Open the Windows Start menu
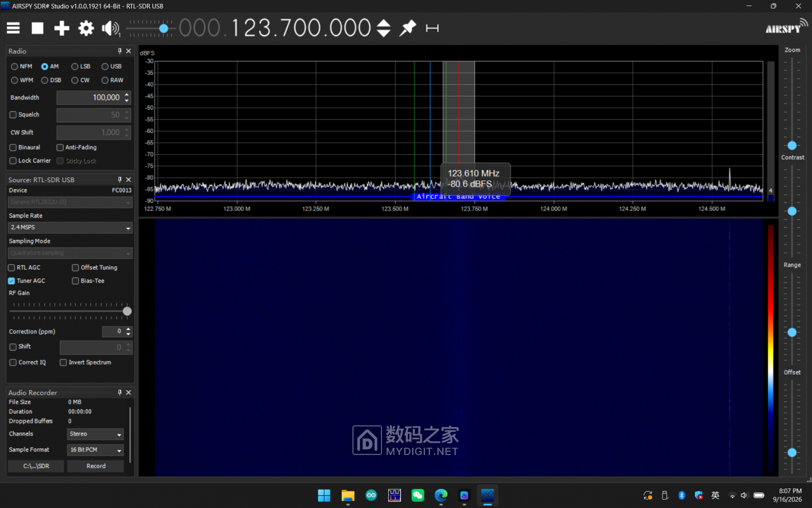 click(x=324, y=495)
